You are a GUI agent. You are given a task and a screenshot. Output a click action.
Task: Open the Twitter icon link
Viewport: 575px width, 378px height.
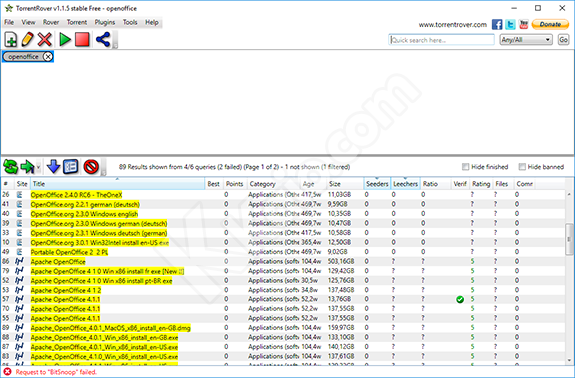510,25
